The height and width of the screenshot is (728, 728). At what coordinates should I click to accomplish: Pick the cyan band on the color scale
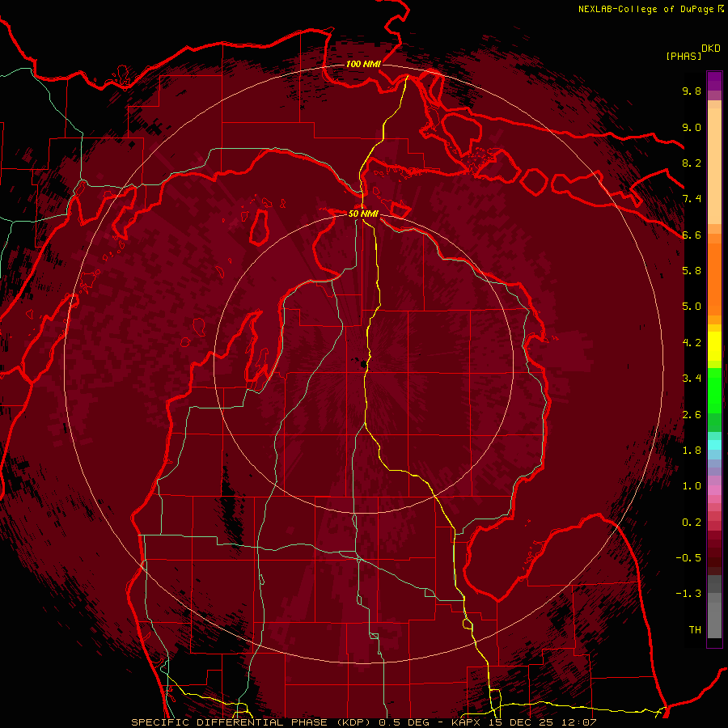click(714, 445)
